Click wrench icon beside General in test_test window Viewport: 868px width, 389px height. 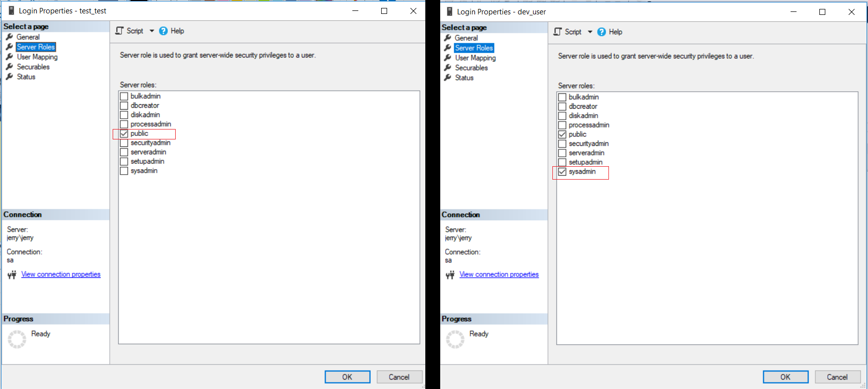9,37
